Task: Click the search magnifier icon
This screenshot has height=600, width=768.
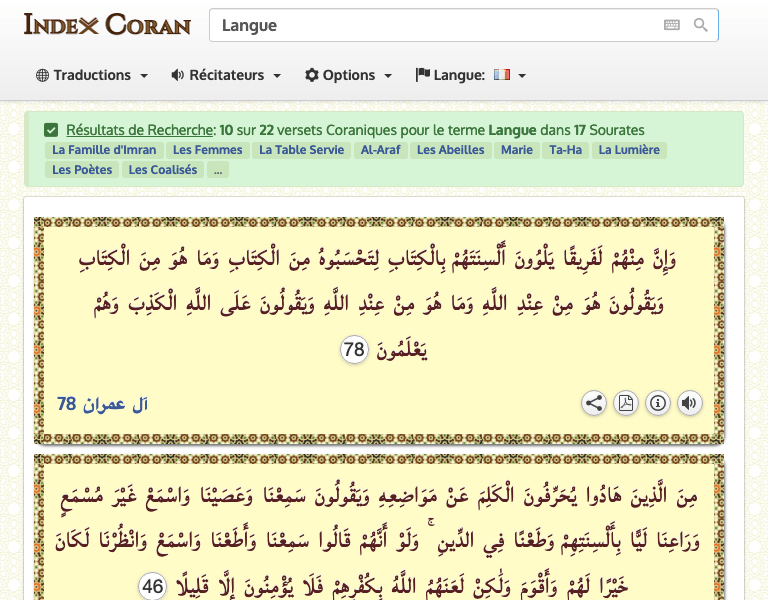Action: (700, 25)
